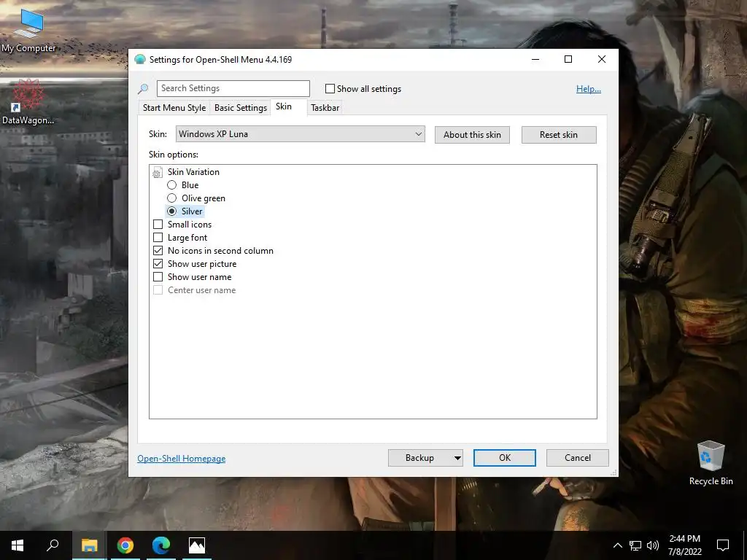747x560 pixels.
Task: Click the Skin Variation gear icon
Action: pyautogui.click(x=157, y=172)
